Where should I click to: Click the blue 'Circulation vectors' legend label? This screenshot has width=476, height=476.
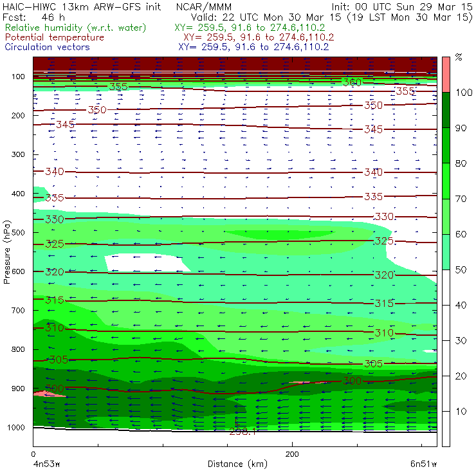[47, 47]
